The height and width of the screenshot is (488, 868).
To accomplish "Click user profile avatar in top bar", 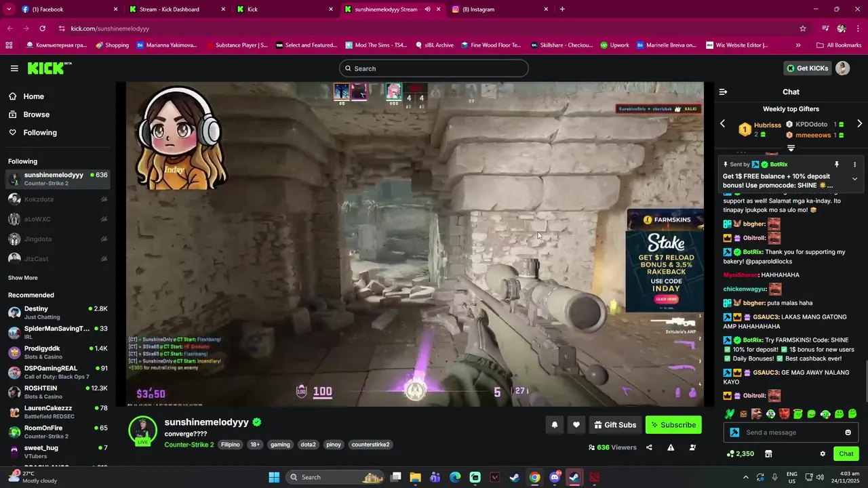I will click(842, 68).
